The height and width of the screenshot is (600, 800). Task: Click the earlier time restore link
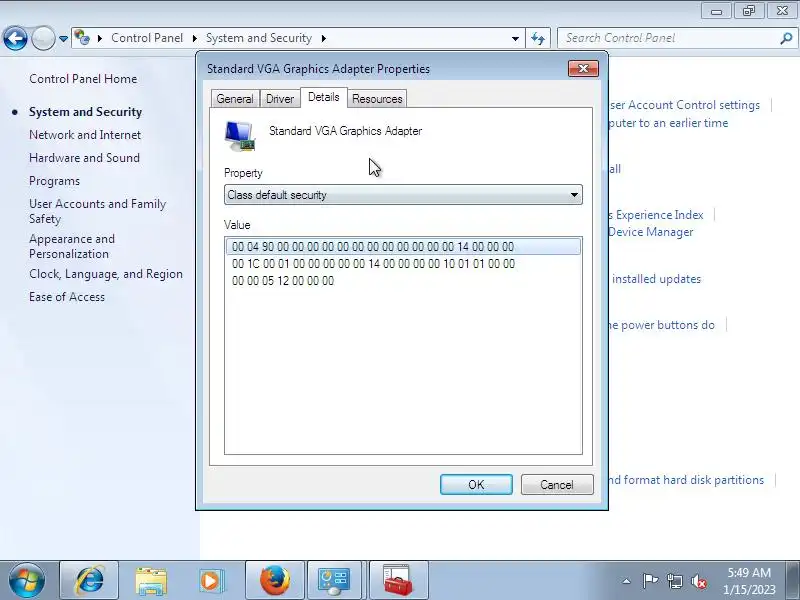(668, 123)
